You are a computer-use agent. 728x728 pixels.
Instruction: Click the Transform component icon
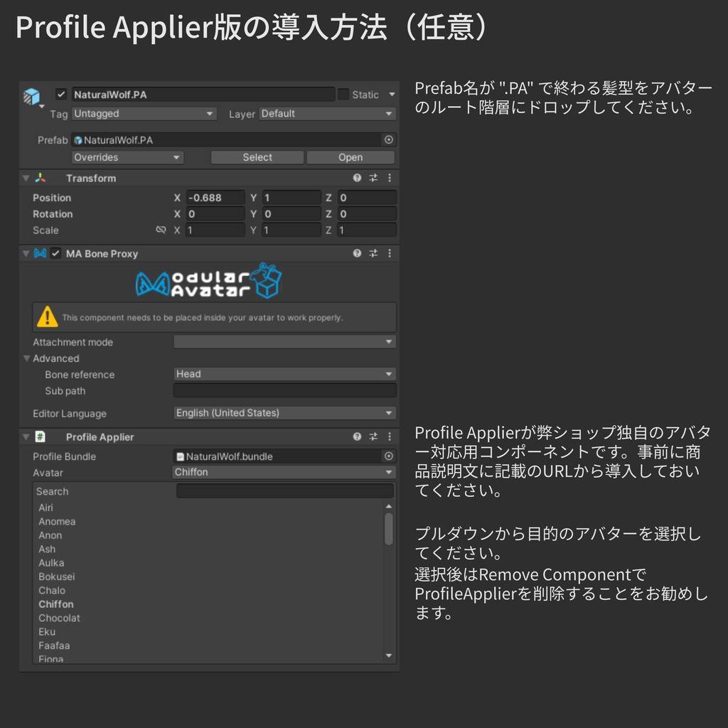pyautogui.click(x=41, y=178)
